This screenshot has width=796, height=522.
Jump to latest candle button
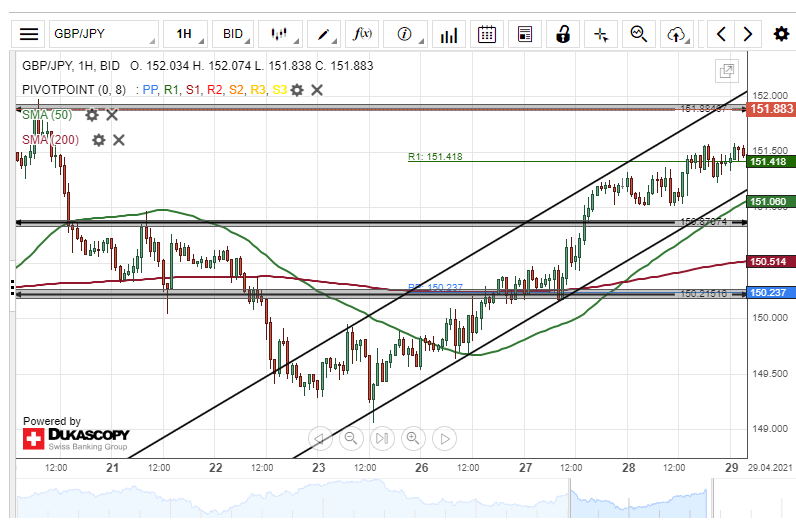(x=381, y=438)
